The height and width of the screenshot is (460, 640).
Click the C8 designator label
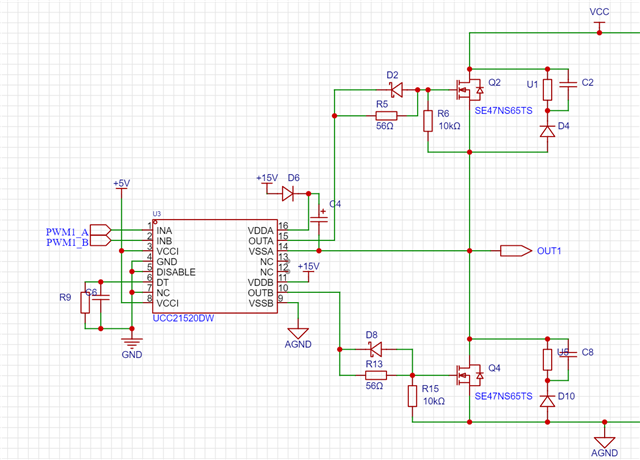[587, 352]
